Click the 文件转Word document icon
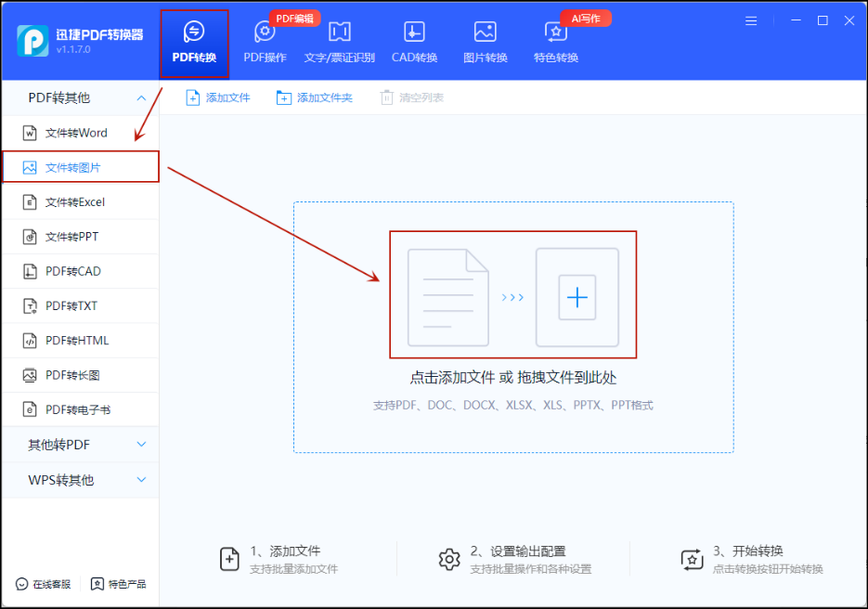Image resolution: width=868 pixels, height=609 pixels. click(30, 133)
